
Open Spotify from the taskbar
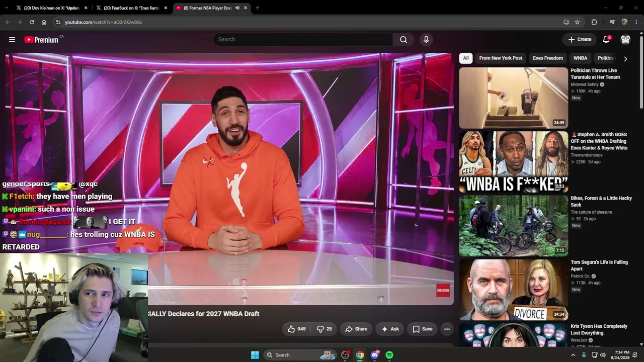point(389,355)
